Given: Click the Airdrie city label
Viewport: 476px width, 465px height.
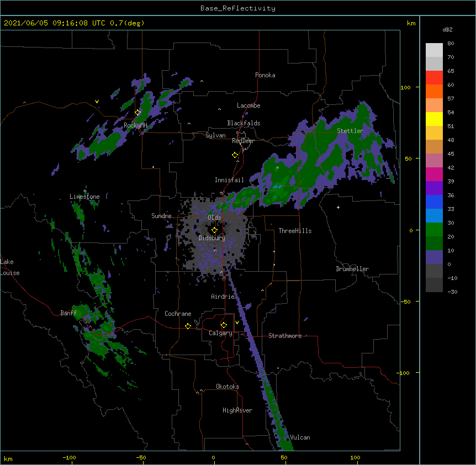Looking at the screenshot, I should pyautogui.click(x=223, y=297).
